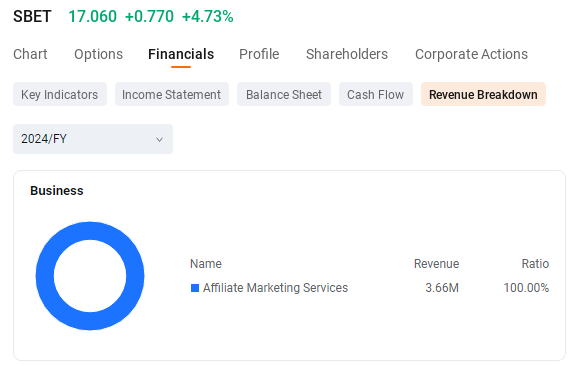Show Key Indicators section
Screen dimensions: 575x366
(x=60, y=94)
